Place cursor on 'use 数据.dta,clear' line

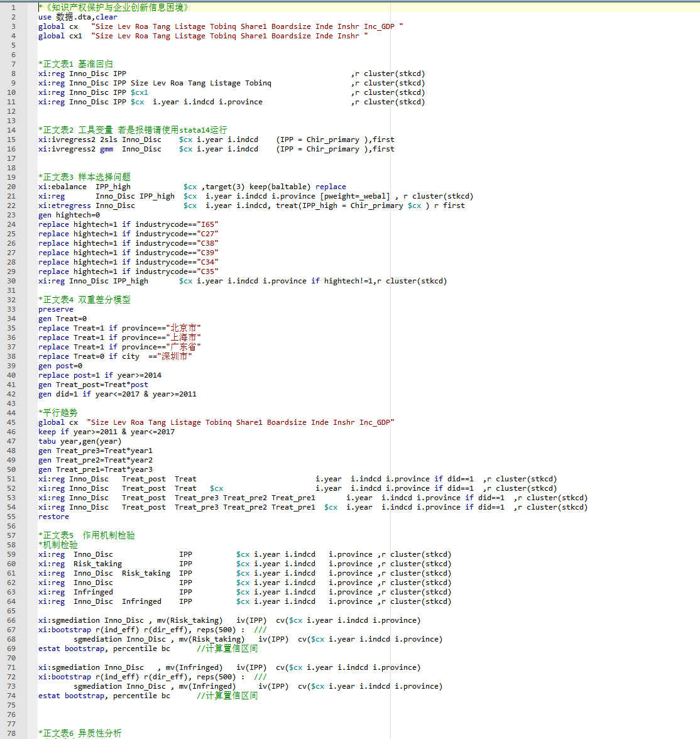[77, 17]
